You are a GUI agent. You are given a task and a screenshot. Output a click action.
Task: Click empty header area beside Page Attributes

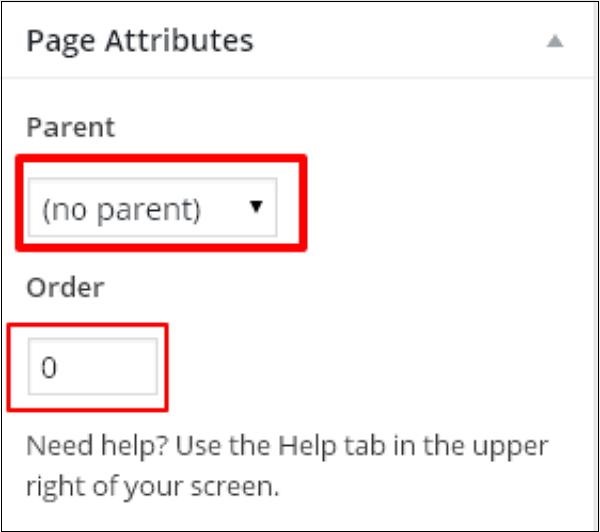pos(400,42)
